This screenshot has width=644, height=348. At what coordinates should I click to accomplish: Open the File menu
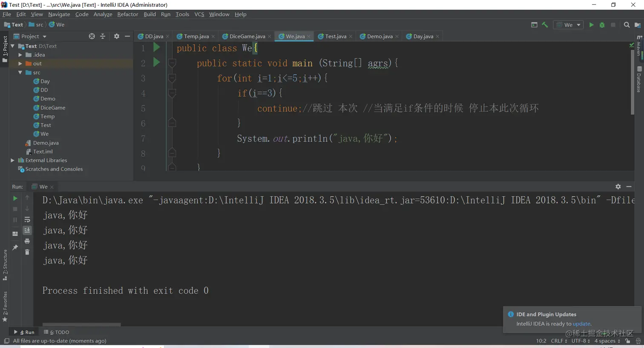(x=7, y=14)
